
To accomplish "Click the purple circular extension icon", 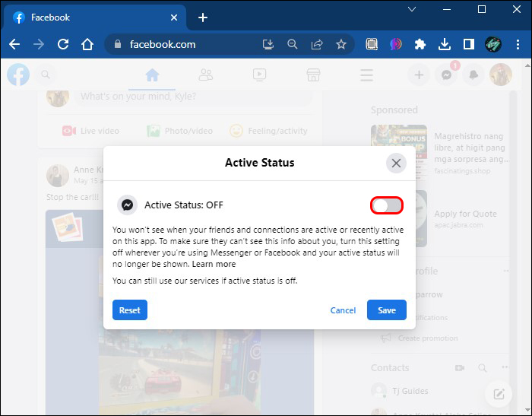I will [396, 44].
